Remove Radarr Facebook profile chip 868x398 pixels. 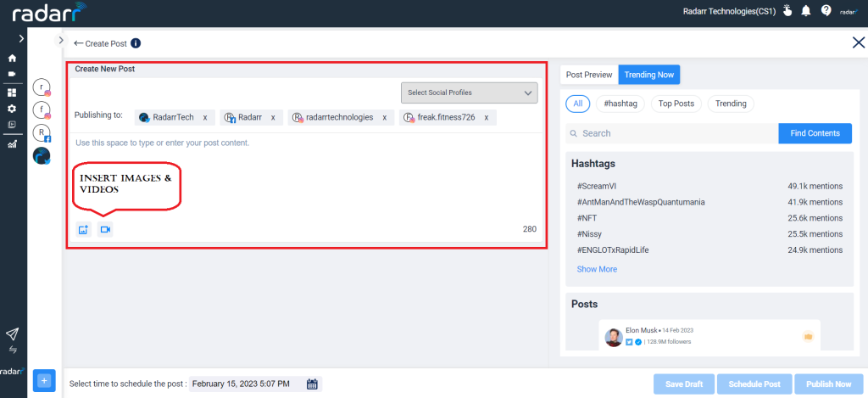tap(273, 117)
